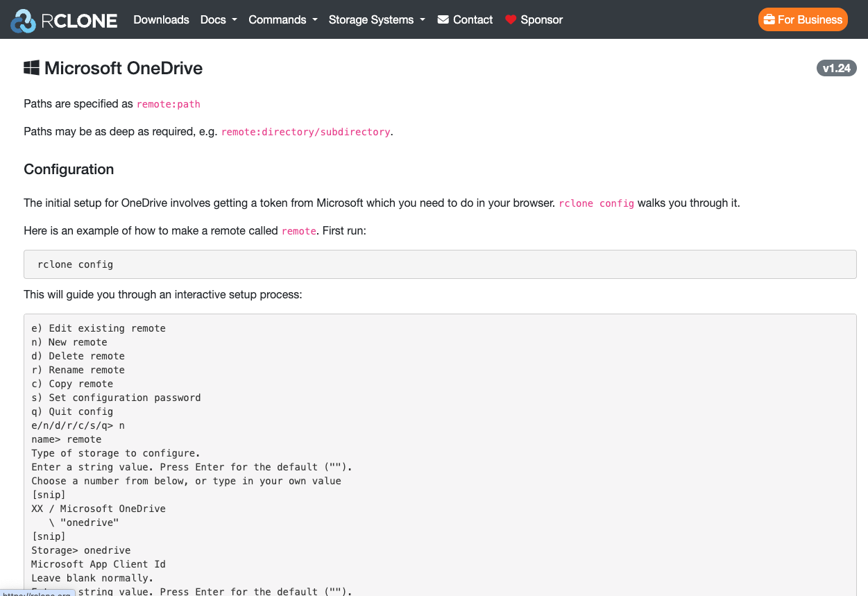Click the 'Leave blank normally.' line
Image resolution: width=868 pixels, height=596 pixels.
click(92, 578)
